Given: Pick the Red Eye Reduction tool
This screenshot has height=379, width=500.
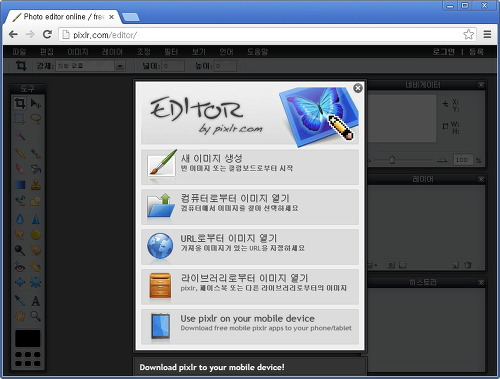Looking at the screenshot, I should click(x=20, y=267).
